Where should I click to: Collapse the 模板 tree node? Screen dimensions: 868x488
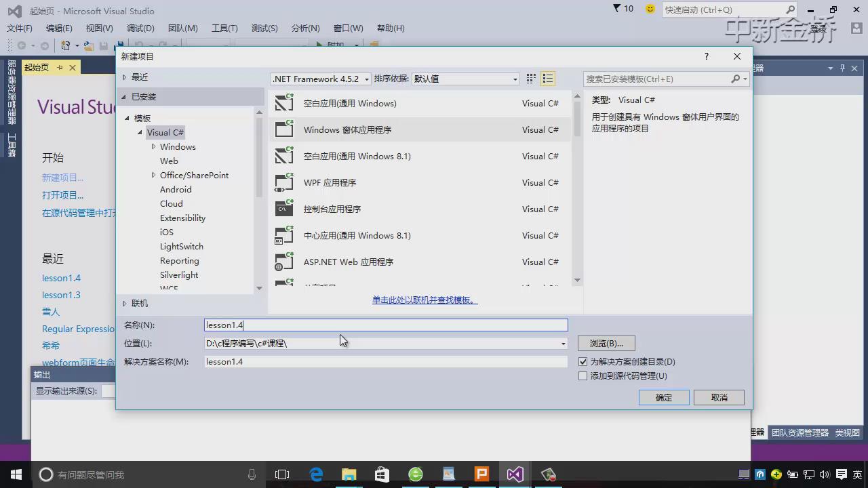pos(127,118)
